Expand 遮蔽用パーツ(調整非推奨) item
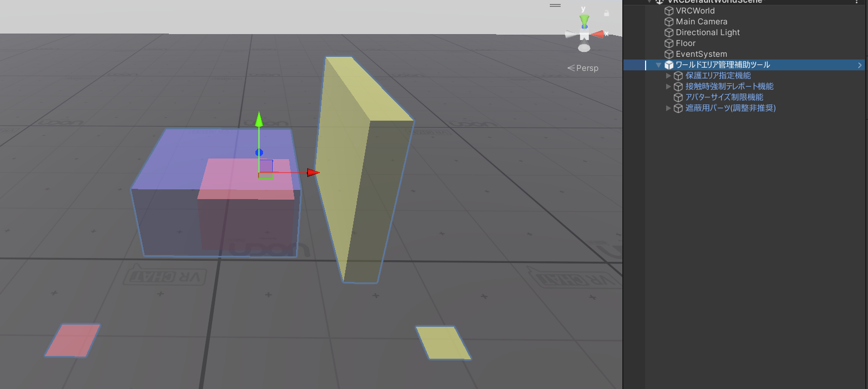This screenshot has width=868, height=389. (x=668, y=108)
